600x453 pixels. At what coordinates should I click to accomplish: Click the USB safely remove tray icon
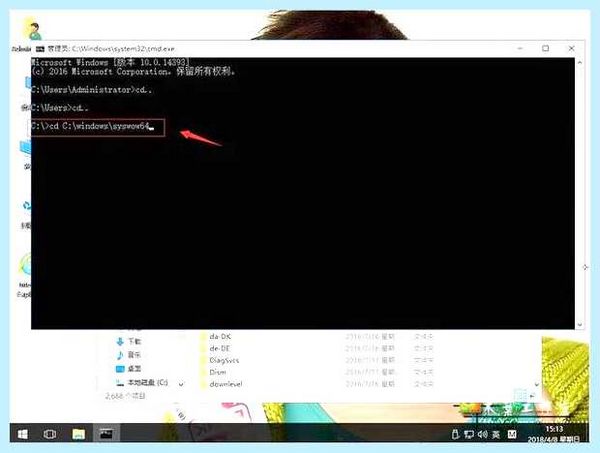pos(455,434)
